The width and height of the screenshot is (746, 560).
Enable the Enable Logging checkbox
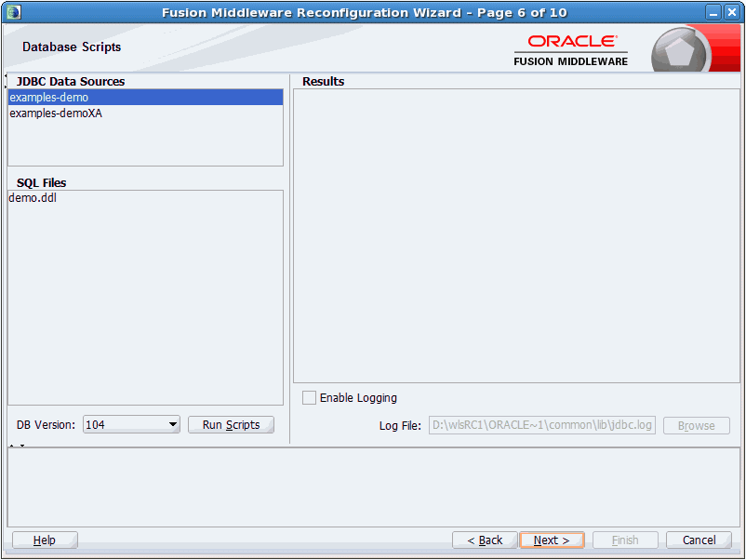click(309, 398)
